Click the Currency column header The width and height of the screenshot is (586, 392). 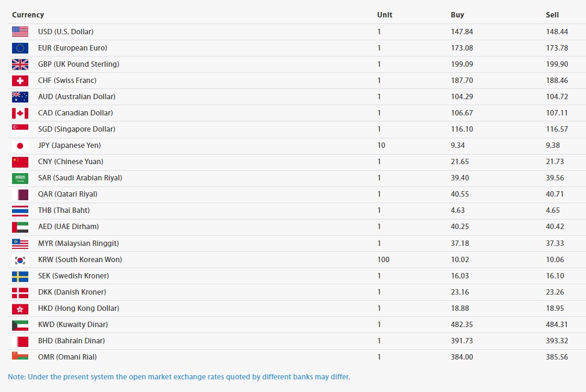pyautogui.click(x=28, y=15)
